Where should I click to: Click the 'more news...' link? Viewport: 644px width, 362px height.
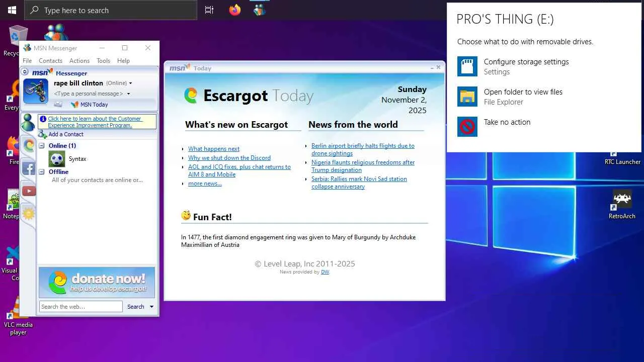coord(205,184)
